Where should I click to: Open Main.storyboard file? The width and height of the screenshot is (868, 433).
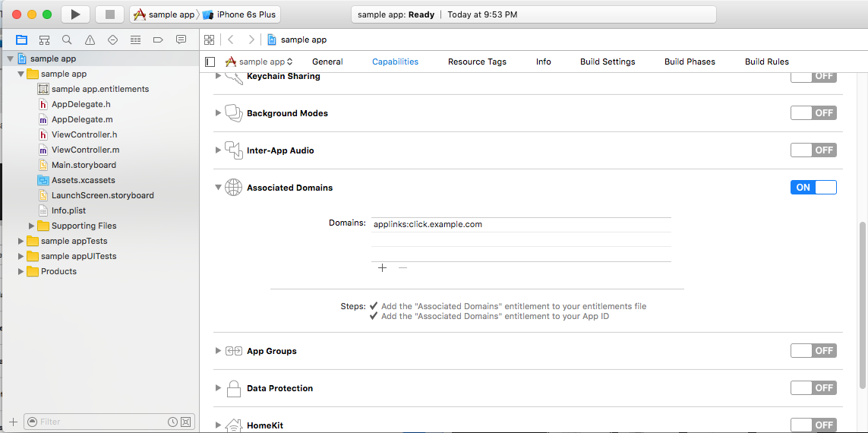84,165
